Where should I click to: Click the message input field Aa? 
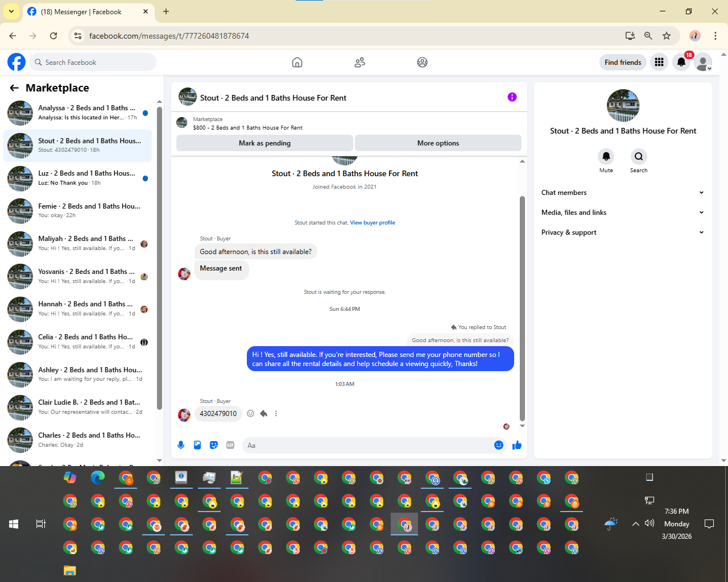[x=367, y=446]
